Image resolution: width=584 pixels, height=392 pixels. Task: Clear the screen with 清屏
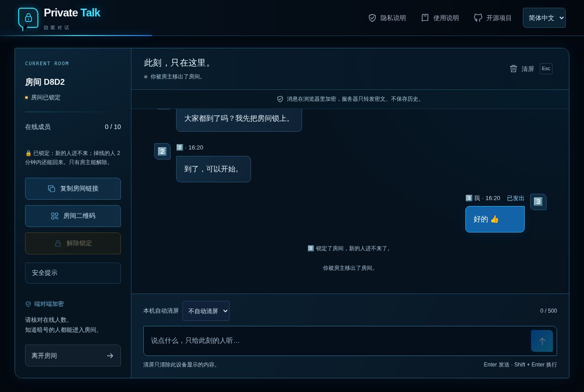point(531,69)
